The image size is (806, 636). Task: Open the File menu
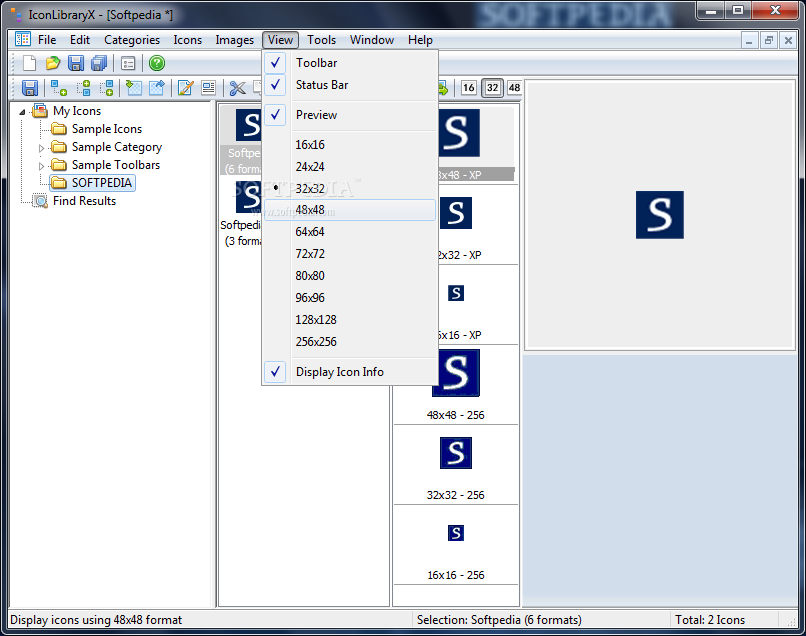(x=47, y=40)
